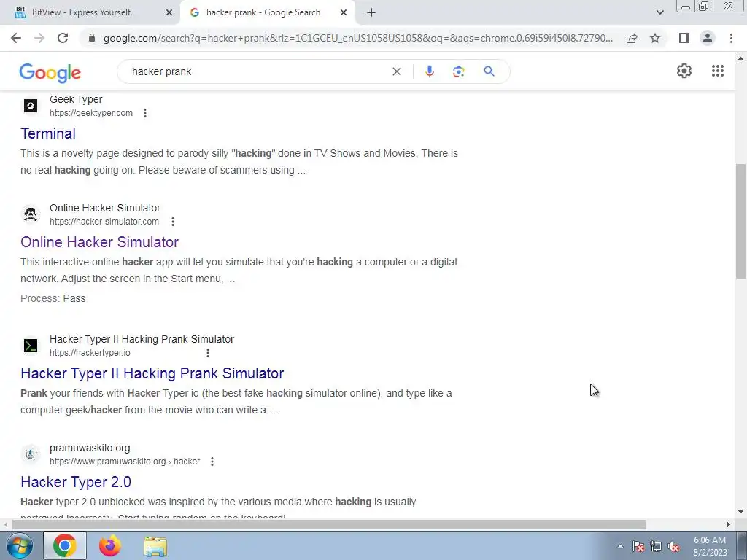Click the muted volume tray icon
747x560 pixels.
tap(673, 547)
